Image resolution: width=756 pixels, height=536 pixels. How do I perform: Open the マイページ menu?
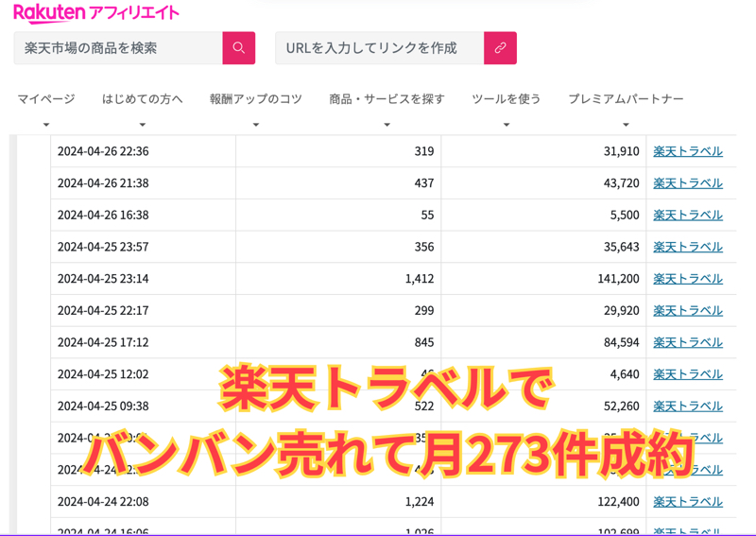45,99
